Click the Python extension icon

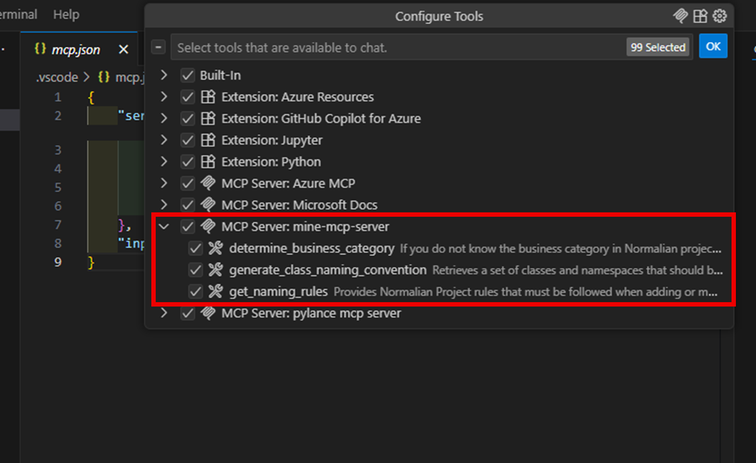[208, 162]
